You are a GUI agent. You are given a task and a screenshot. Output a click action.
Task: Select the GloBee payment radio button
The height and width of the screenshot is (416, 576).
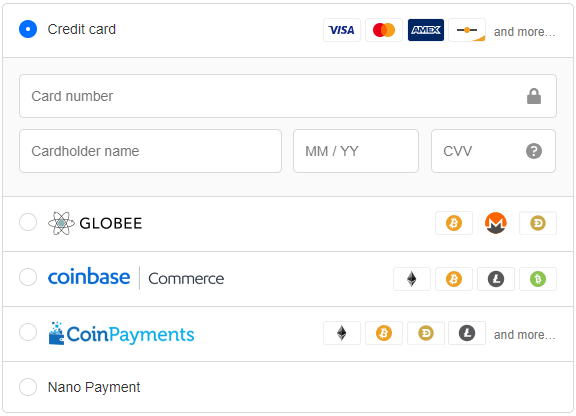(28, 222)
